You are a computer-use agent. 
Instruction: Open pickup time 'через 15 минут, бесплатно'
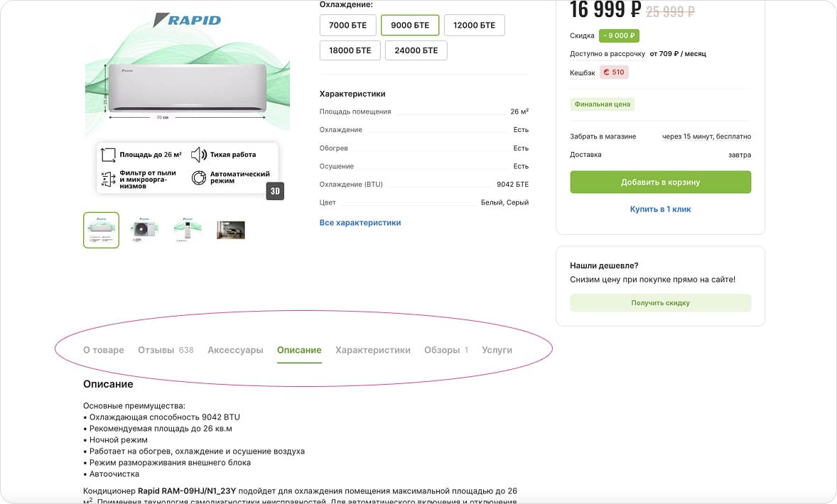(x=706, y=136)
